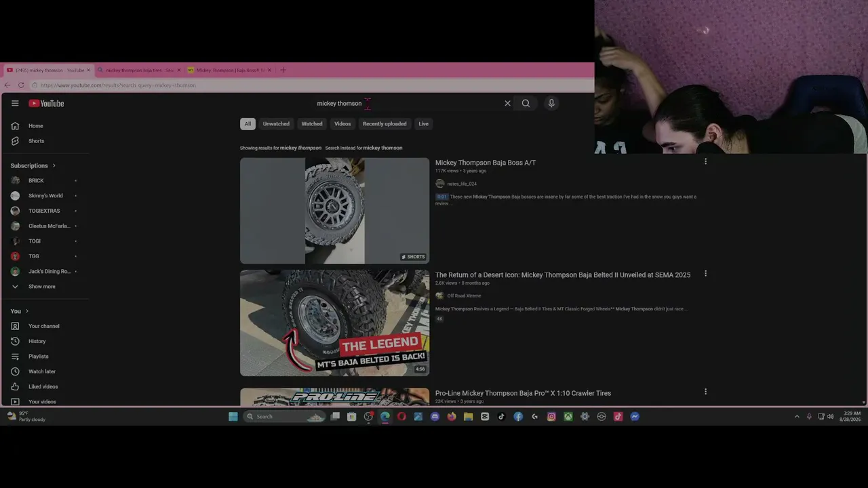868x488 pixels.
Task: Open the Off Road Xtreme channel avatar
Action: (440, 296)
